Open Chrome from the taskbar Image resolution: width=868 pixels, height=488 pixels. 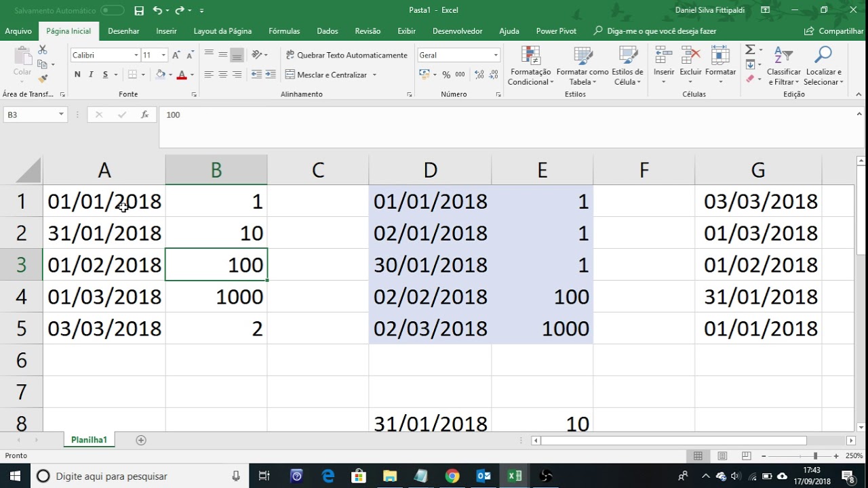(x=452, y=476)
